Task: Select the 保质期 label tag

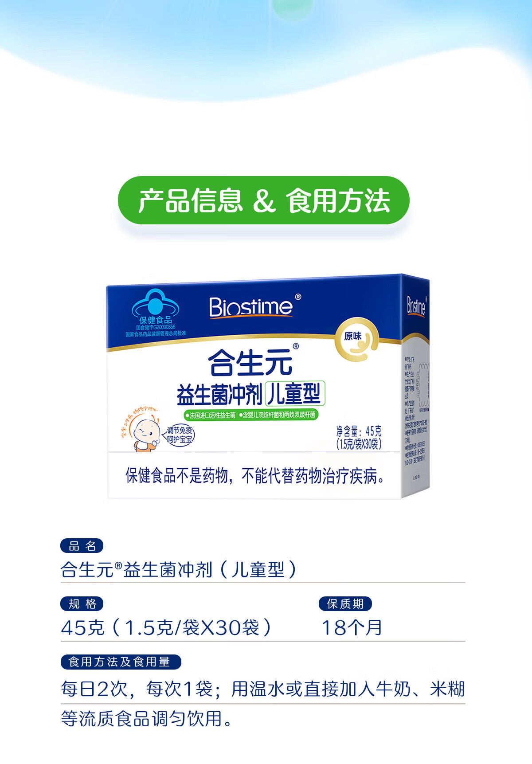Action: 345,604
